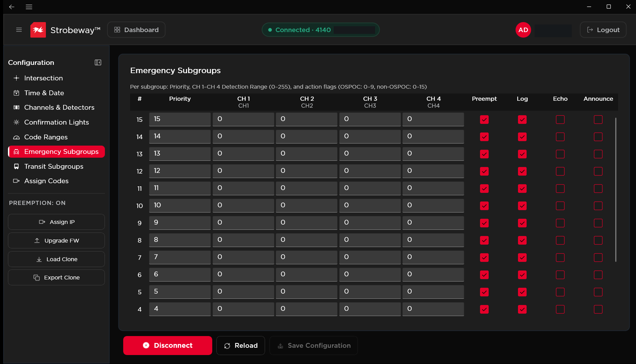Enable Echo for subgroup 13
This screenshot has width=636, height=364.
pos(560,154)
